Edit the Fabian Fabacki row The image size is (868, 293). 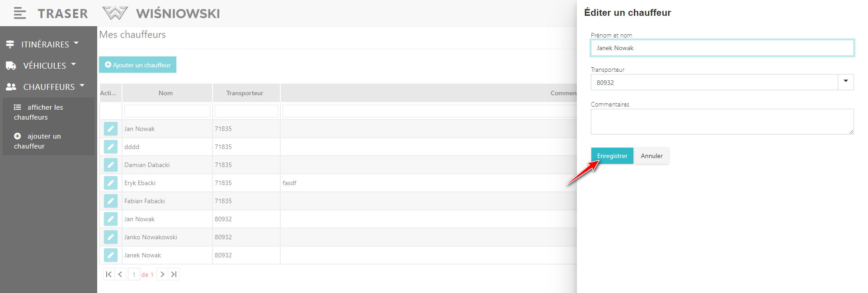(x=111, y=201)
